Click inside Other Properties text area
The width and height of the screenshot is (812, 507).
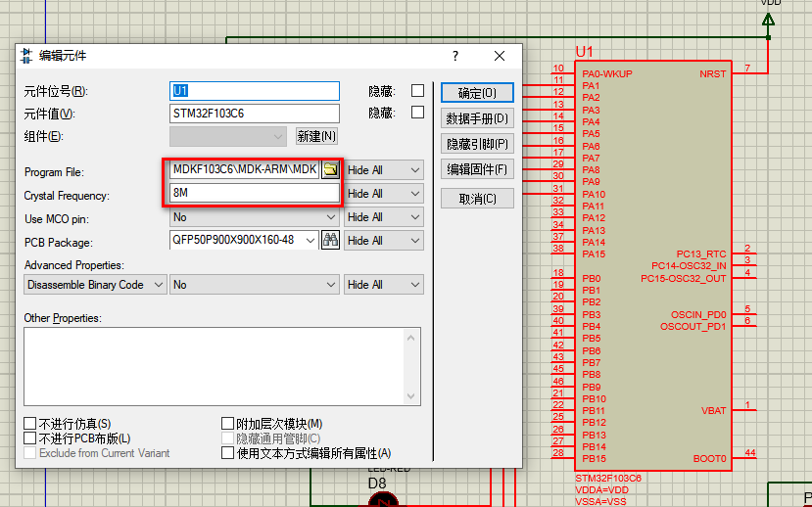point(214,366)
